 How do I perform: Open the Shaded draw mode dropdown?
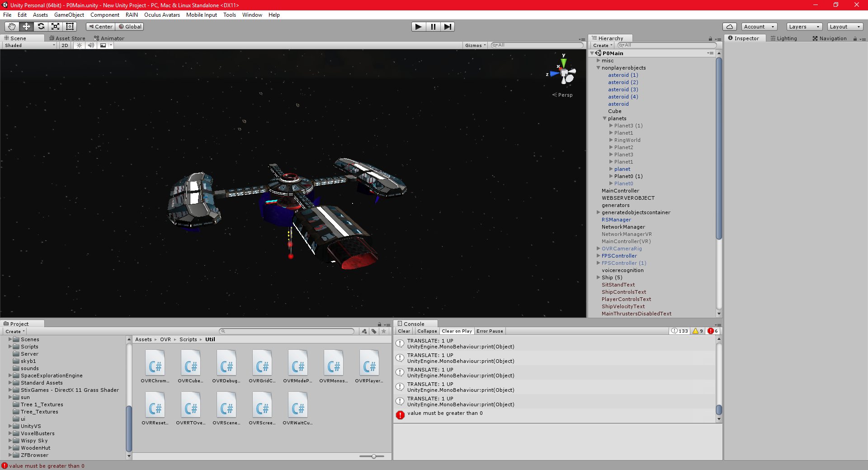click(30, 45)
